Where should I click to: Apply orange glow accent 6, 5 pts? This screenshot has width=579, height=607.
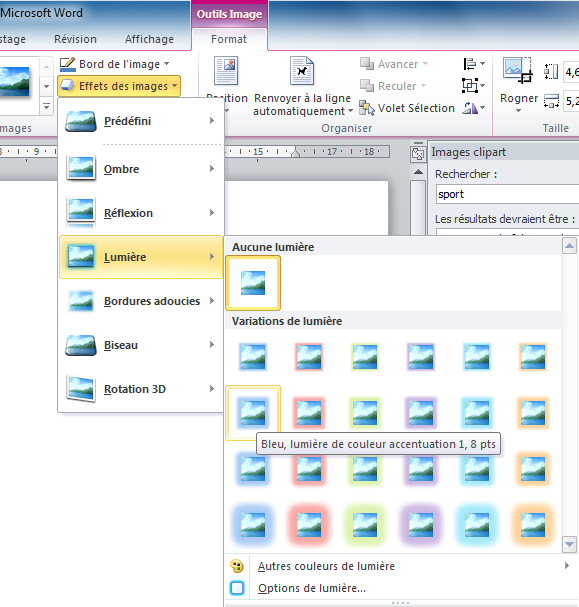coord(533,357)
